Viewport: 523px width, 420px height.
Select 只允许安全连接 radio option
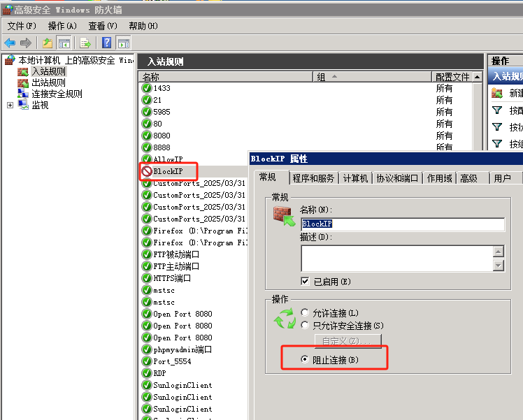pos(305,325)
